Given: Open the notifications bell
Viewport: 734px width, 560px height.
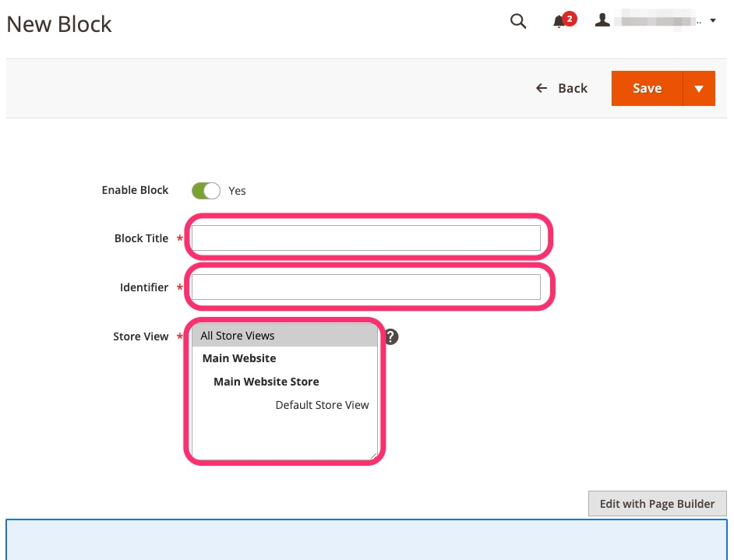Looking at the screenshot, I should [558, 22].
